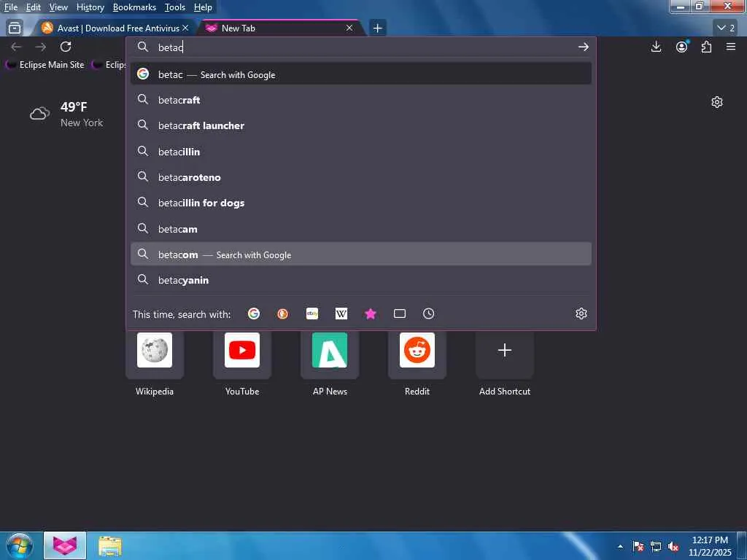747x560 pixels.
Task: Click the network tray icon
Action: [656, 546]
